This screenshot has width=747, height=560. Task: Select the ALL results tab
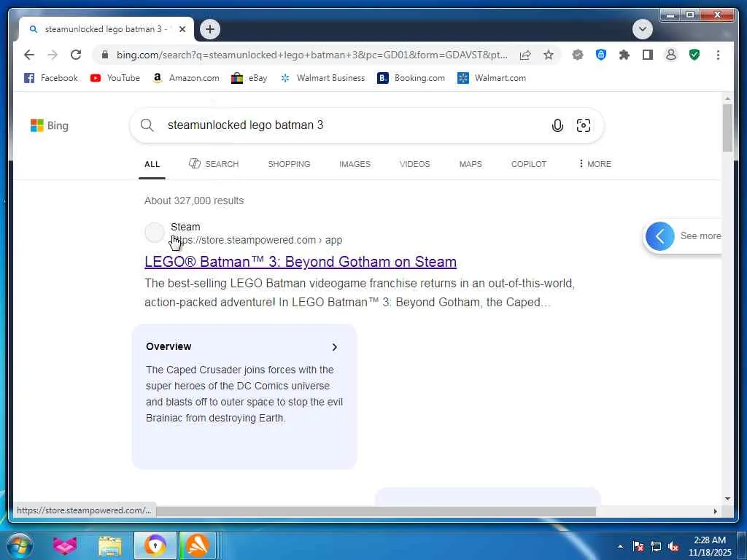point(152,164)
